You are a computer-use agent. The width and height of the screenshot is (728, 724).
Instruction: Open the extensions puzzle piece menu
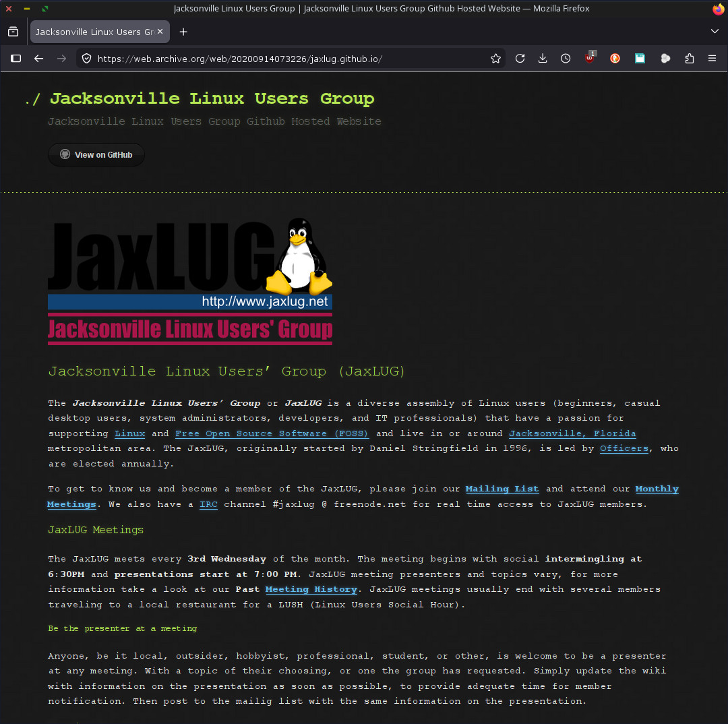(690, 59)
